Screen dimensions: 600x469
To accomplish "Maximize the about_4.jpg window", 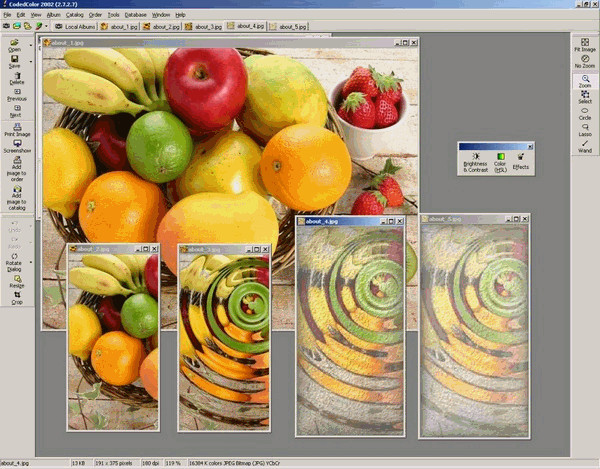I will (x=391, y=221).
